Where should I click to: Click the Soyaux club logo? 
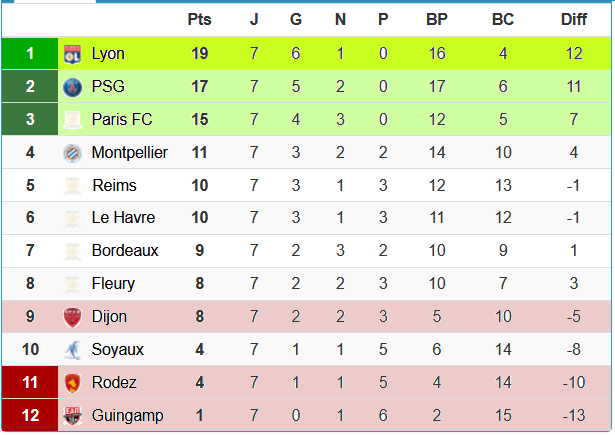pos(72,350)
